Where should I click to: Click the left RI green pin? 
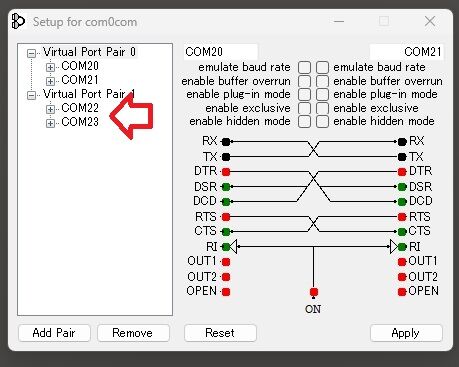(226, 247)
